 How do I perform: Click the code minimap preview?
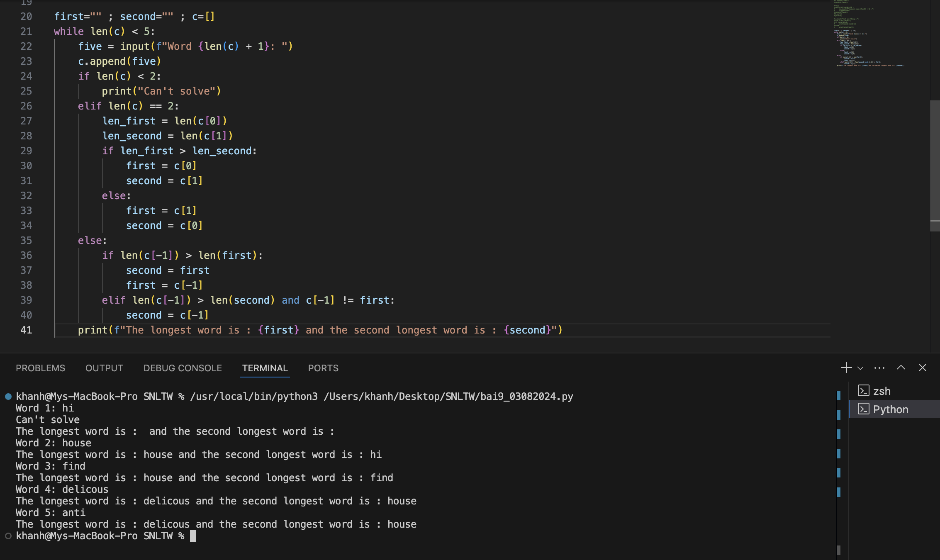click(869, 33)
